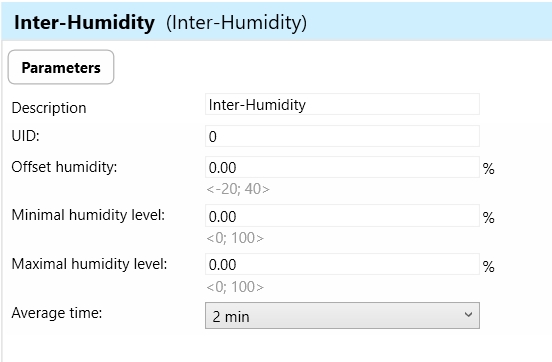Screen dimensions: 552x362
Task: Click the <-20; 40> range hint
Action: [238, 189]
